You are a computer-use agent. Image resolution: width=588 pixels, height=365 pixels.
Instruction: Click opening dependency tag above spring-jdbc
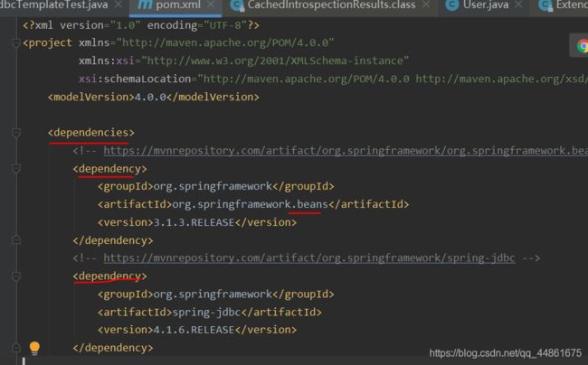coord(109,276)
